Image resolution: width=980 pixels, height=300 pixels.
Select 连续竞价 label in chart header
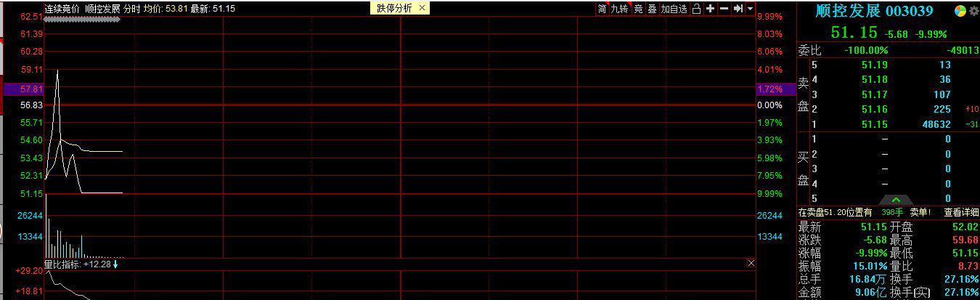pyautogui.click(x=62, y=9)
